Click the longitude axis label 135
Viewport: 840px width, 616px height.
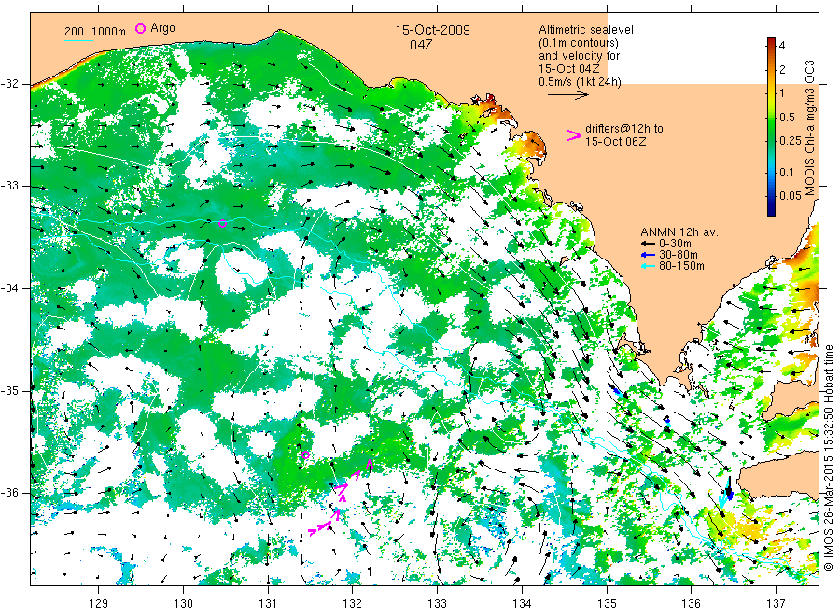[x=607, y=604]
